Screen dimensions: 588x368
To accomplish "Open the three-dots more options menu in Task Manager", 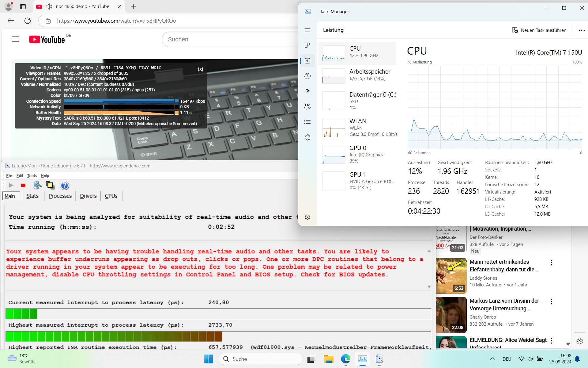I will pyautogui.click(x=581, y=30).
